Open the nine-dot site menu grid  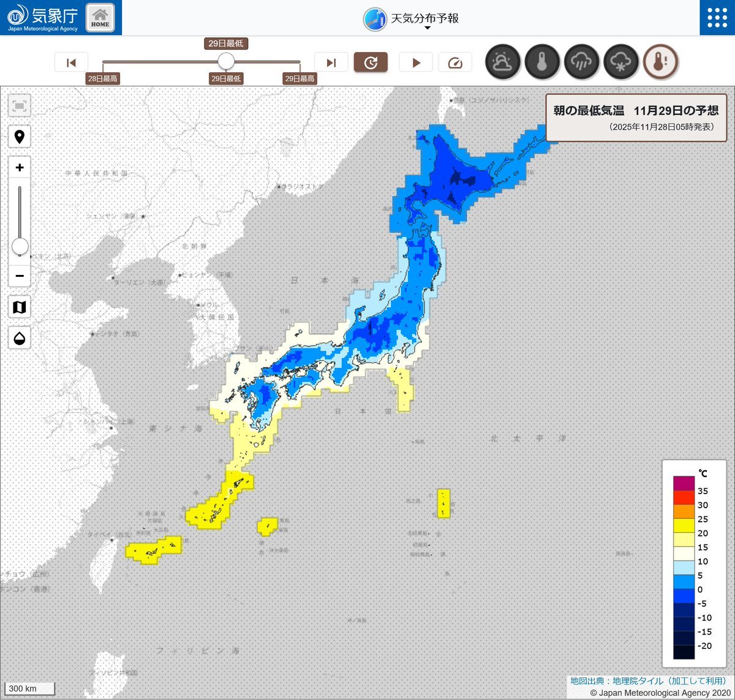pos(717,18)
